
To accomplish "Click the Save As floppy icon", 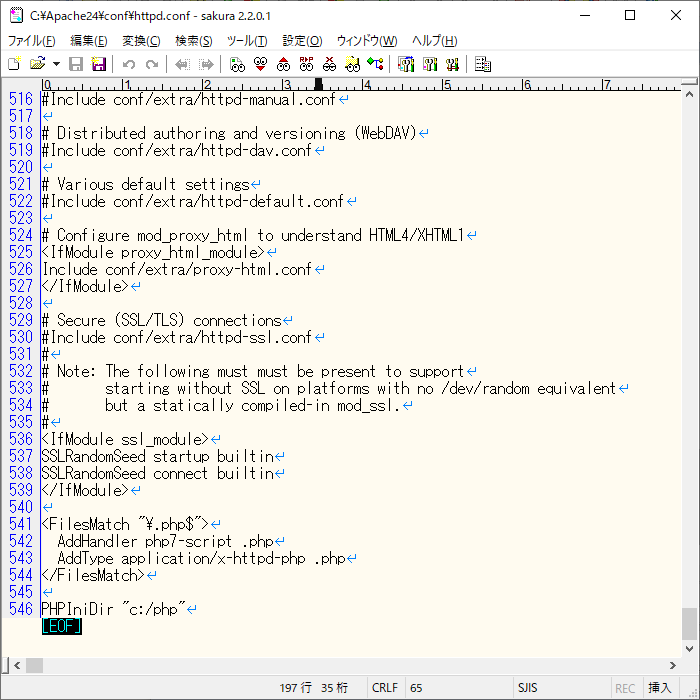I will [x=99, y=64].
